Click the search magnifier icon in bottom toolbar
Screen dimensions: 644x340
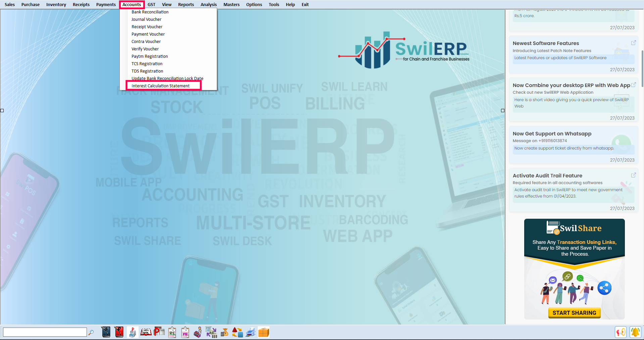point(91,332)
